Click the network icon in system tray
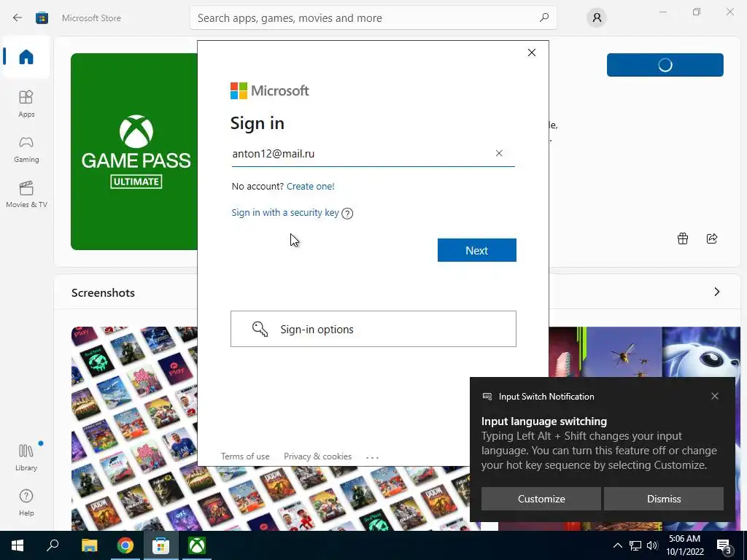Image resolution: width=747 pixels, height=560 pixels. 635,545
